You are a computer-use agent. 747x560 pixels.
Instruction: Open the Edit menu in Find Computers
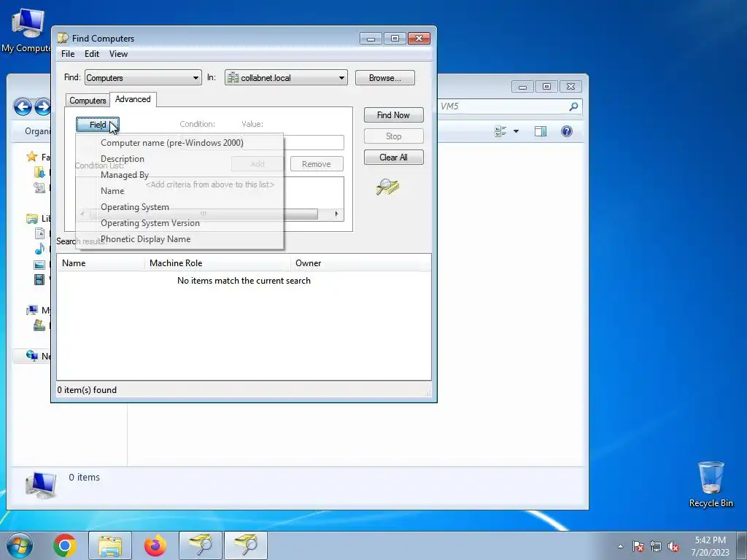click(91, 54)
